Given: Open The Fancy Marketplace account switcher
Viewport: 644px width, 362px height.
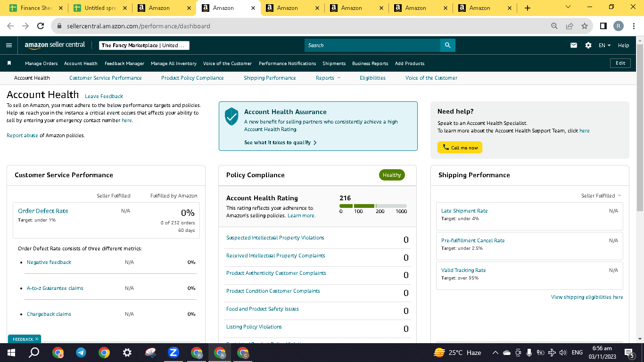Looking at the screenshot, I should point(144,45).
